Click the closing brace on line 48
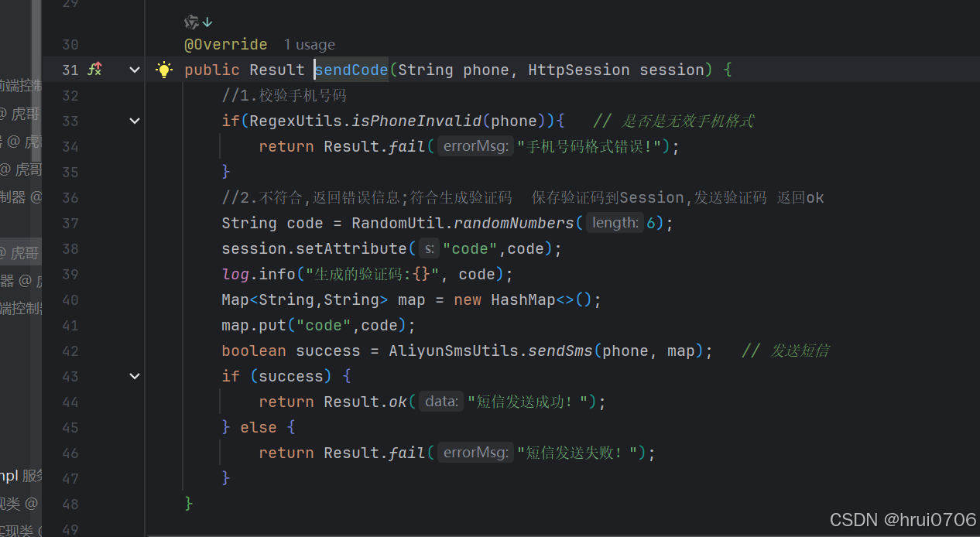Viewport: 980px width, 537px height. click(189, 504)
